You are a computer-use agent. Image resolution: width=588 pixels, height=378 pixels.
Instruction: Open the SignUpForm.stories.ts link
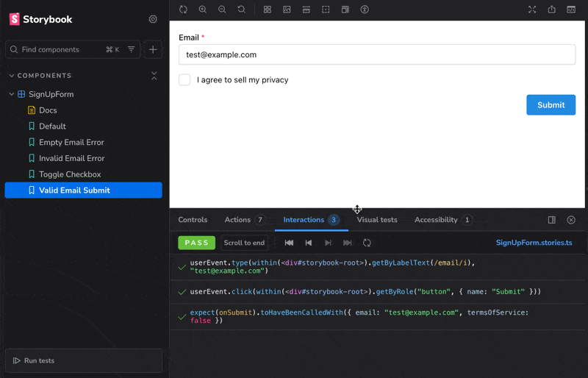point(534,243)
